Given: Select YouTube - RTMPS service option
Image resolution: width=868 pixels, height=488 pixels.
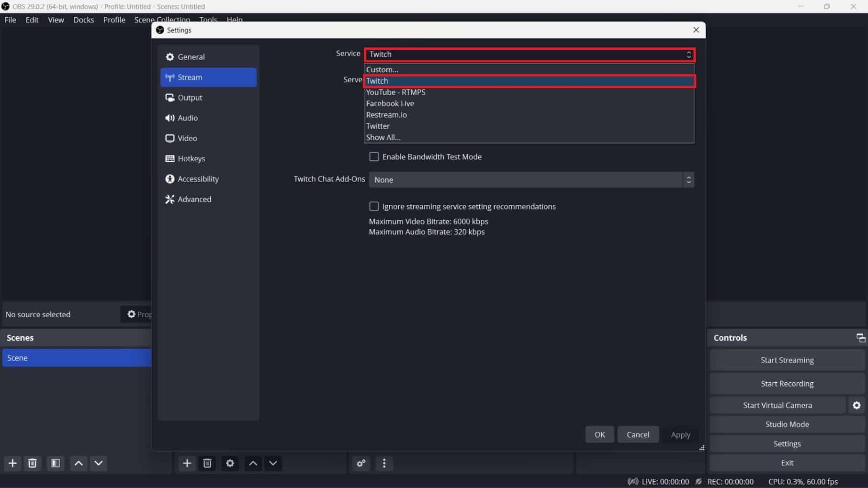Looking at the screenshot, I should 529,92.
